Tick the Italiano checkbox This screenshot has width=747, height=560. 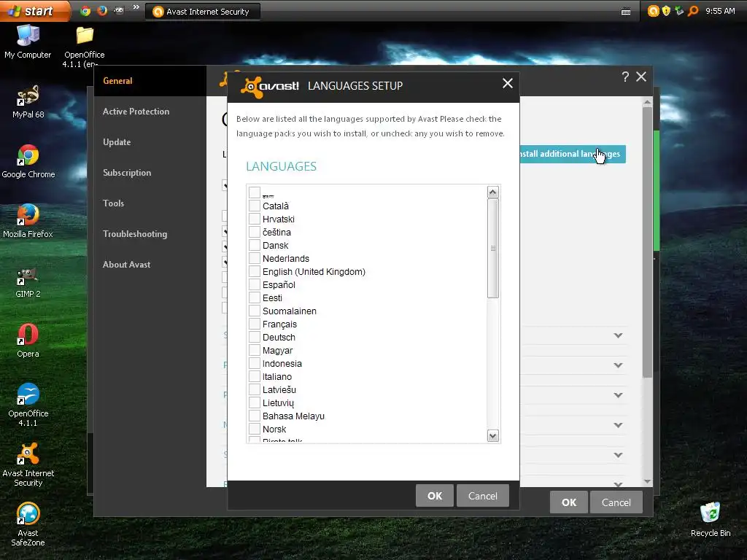pos(255,376)
